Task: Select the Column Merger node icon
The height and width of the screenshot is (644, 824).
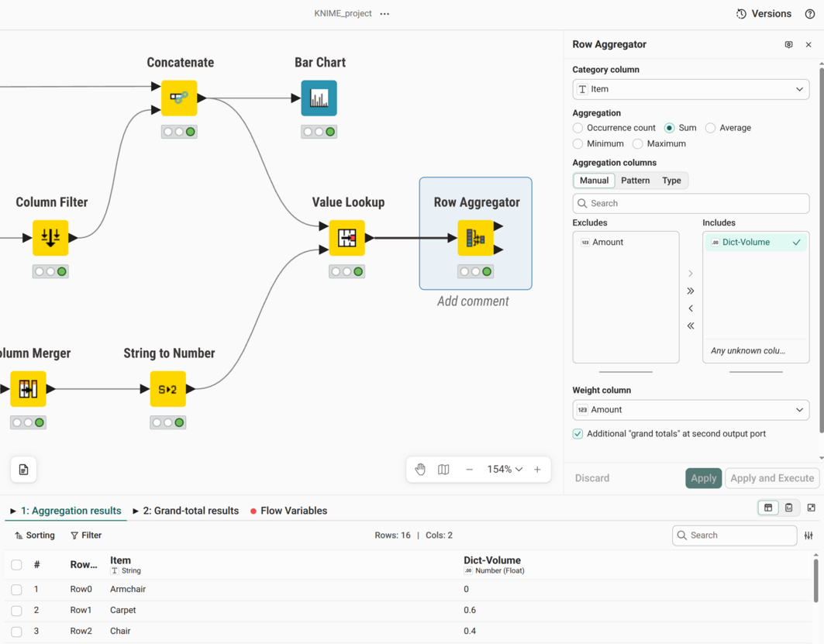Action: coord(28,389)
